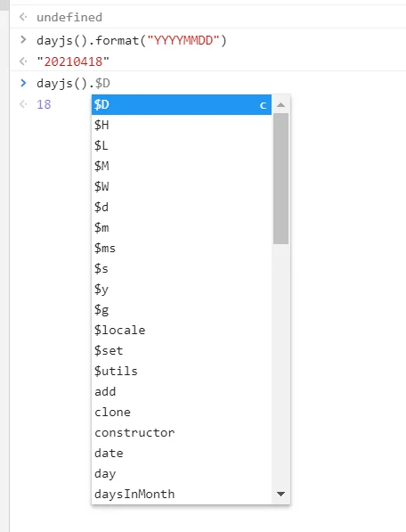Click the scrollbar up arrow
This screenshot has width=406, height=532.
[280, 105]
